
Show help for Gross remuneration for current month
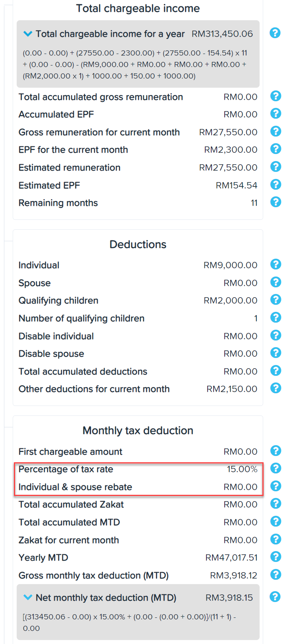click(x=275, y=131)
